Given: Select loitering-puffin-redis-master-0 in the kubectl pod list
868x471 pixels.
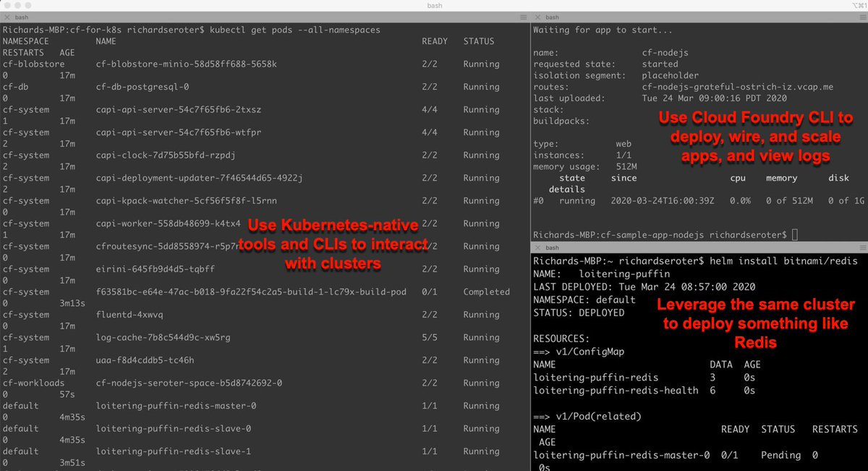Looking at the screenshot, I should tap(176, 406).
